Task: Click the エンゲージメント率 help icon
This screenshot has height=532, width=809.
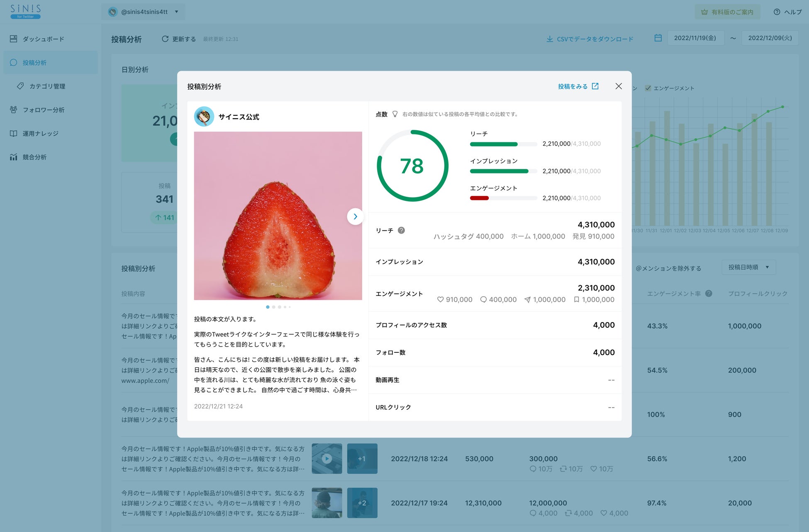Action: click(709, 293)
